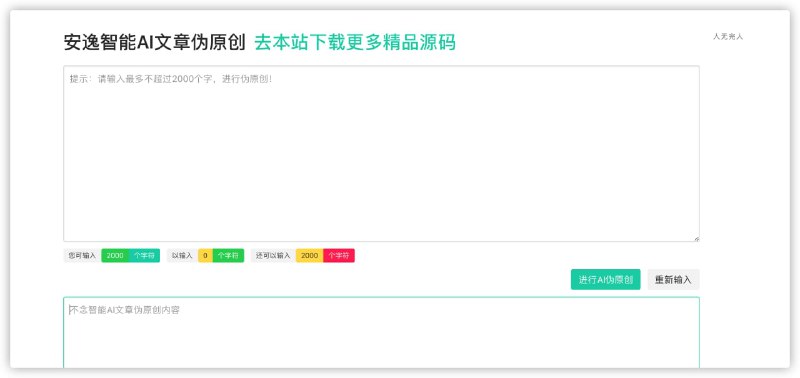This screenshot has width=800, height=378.
Task: Click the yellow 0 count badge
Action: coord(205,256)
